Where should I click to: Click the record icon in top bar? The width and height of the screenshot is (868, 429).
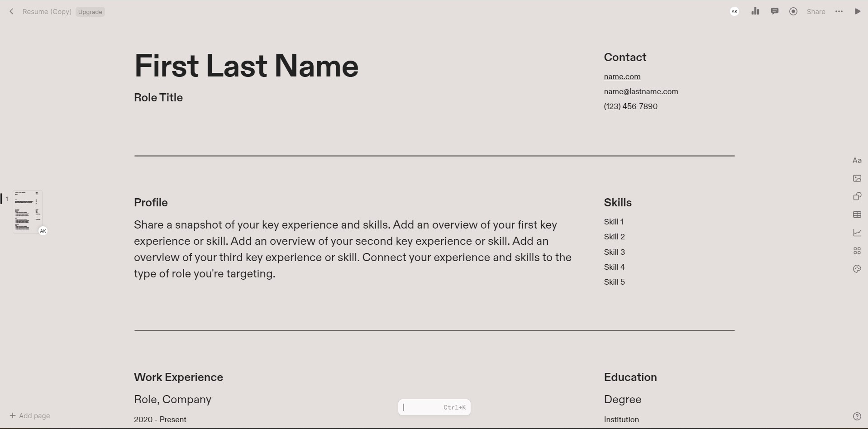(x=793, y=11)
